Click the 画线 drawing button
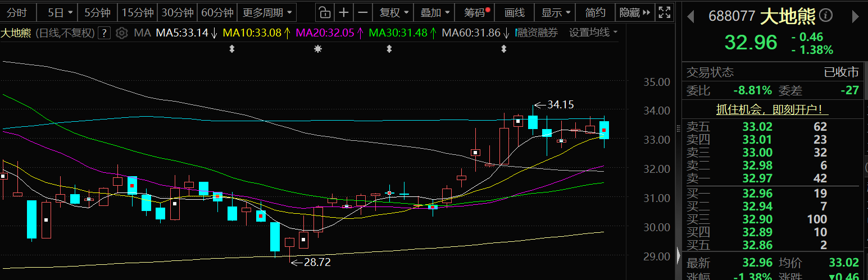Image resolution: width=868 pixels, height=280 pixels. (515, 12)
